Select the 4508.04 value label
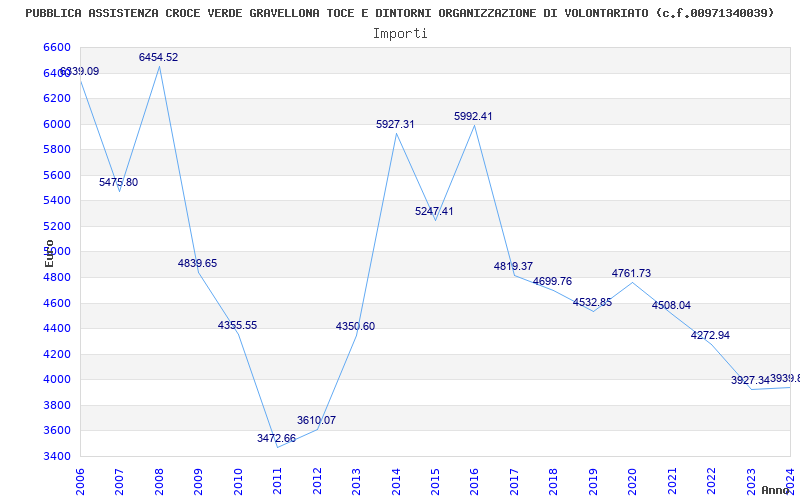Screen dimensions: 800x500 click(x=671, y=305)
